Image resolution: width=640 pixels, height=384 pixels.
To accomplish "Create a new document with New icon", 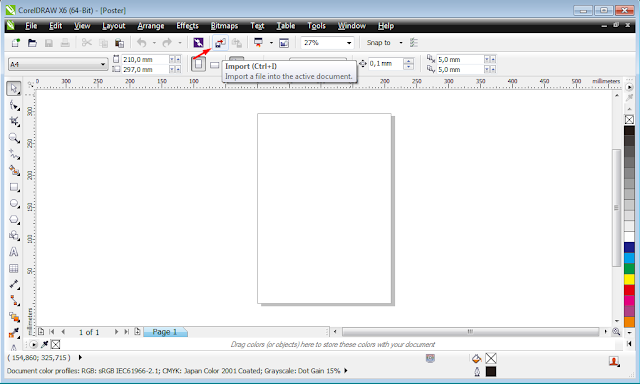I will point(16,42).
